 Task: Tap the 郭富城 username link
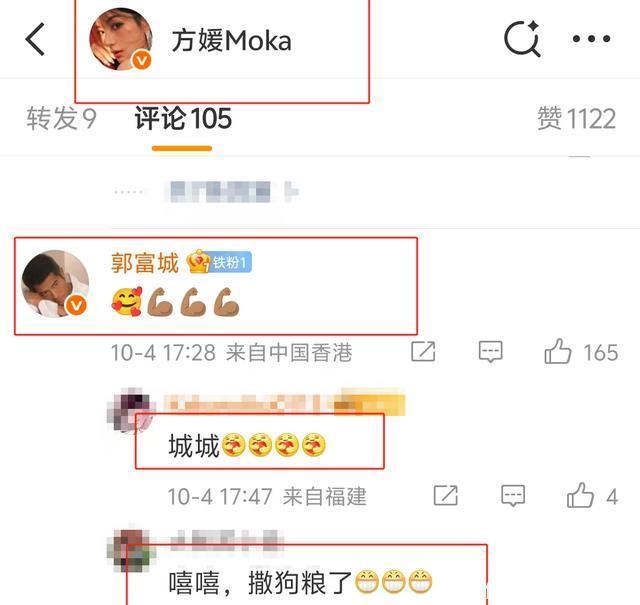click(145, 262)
